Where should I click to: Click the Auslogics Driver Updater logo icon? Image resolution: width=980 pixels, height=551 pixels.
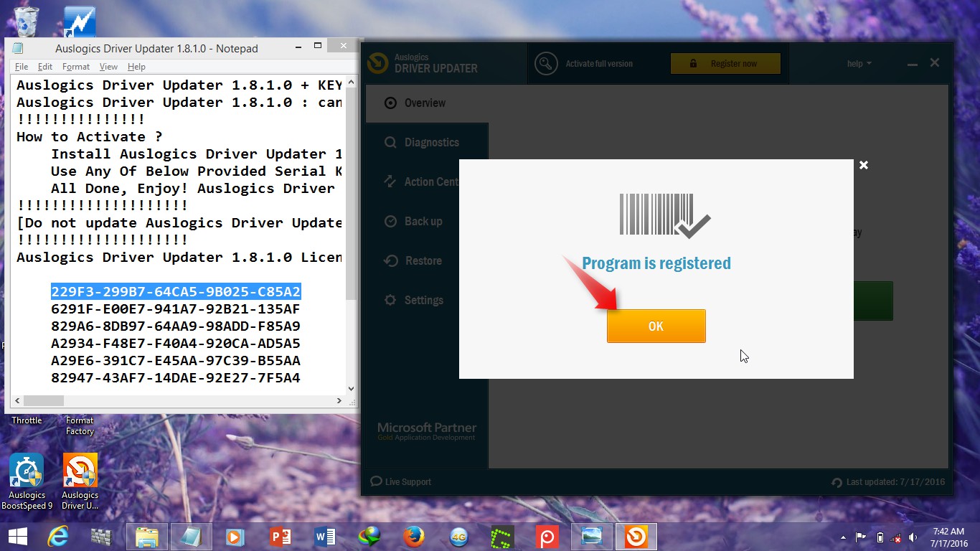click(377, 63)
